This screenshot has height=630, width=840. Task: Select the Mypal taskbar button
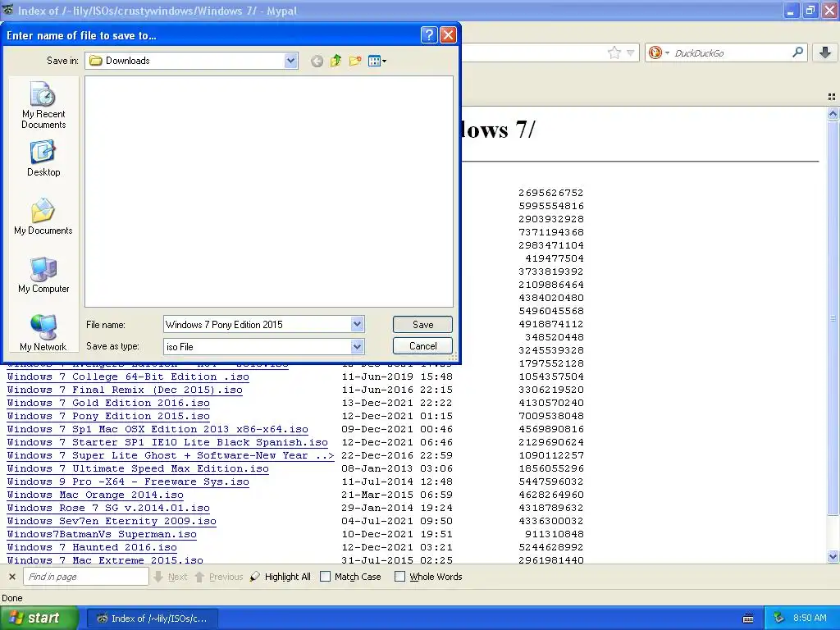coord(152,619)
